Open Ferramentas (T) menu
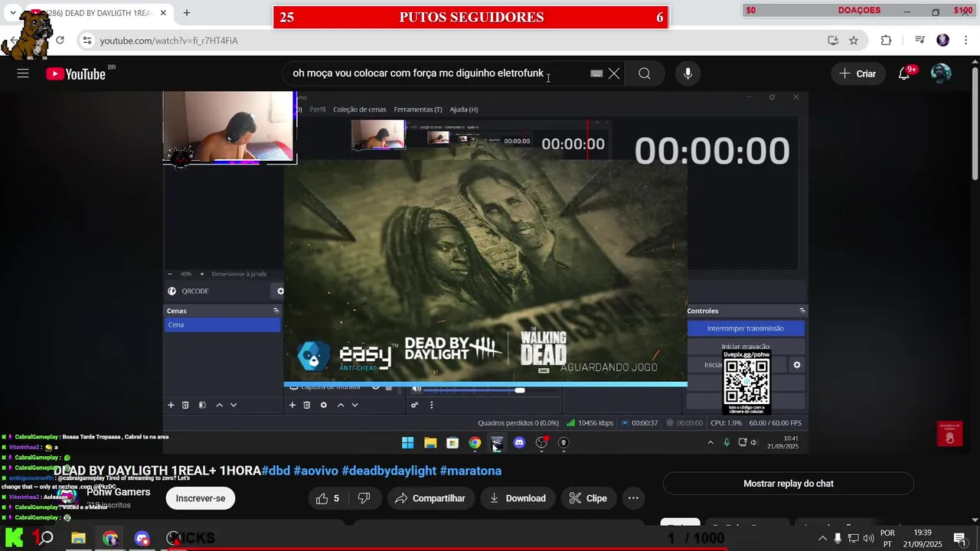 pyautogui.click(x=418, y=109)
